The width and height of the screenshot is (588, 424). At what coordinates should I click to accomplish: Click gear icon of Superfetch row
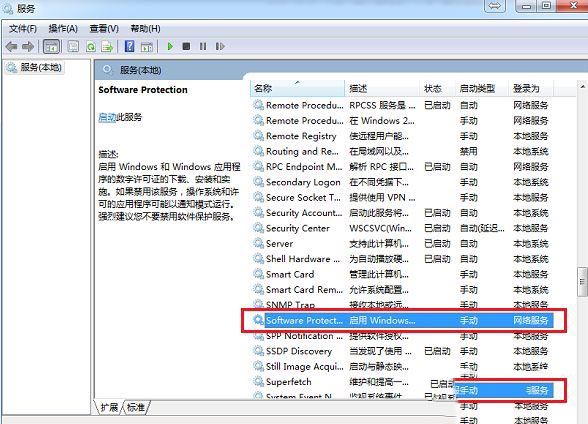click(258, 382)
